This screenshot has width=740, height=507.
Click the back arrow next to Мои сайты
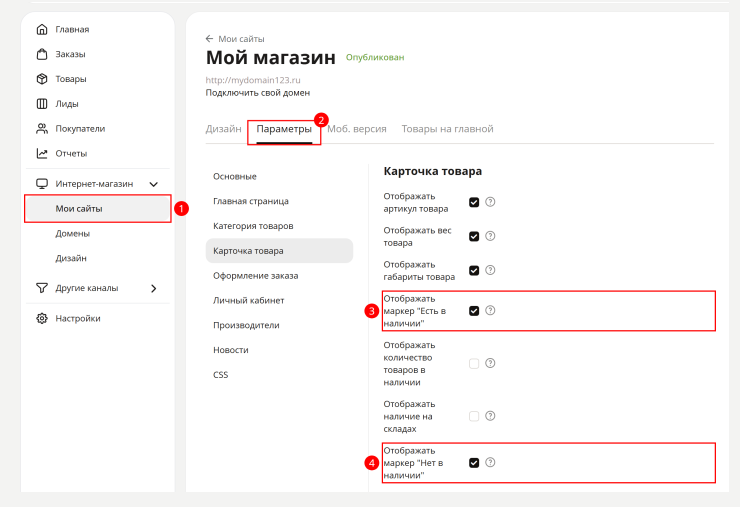tap(210, 39)
